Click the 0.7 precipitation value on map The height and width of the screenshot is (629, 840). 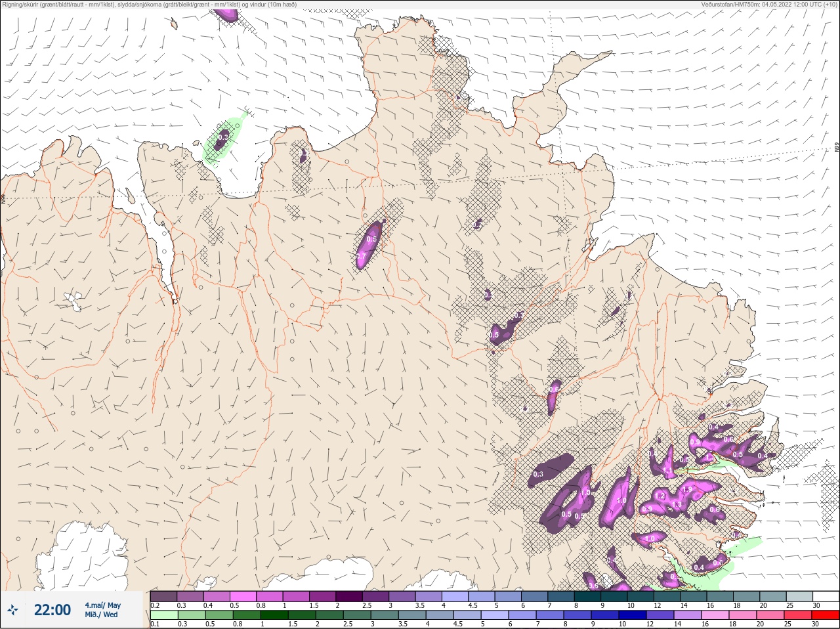coord(361,256)
